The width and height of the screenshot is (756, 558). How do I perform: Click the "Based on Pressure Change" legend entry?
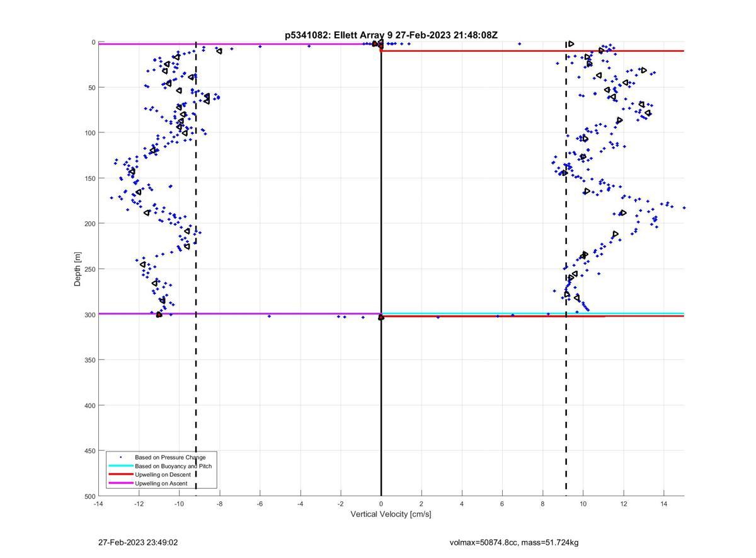[x=170, y=457]
